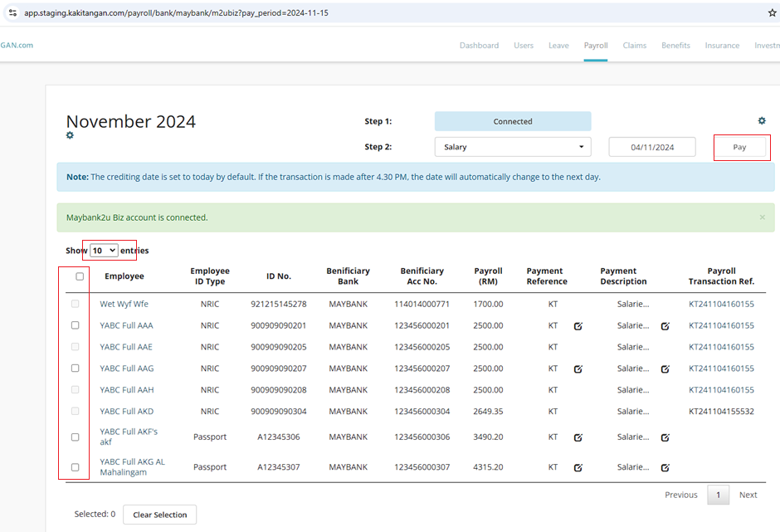The width and height of the screenshot is (780, 532).
Task: Edit payment reference for YABC Full AAG
Action: click(578, 368)
